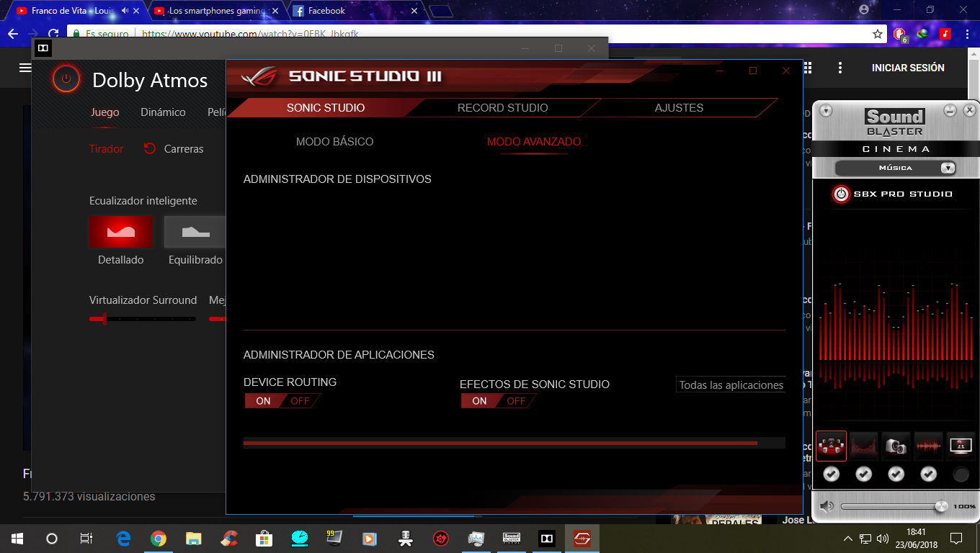Open a new Chrome tab
The width and height of the screenshot is (980, 553).
tap(440, 11)
